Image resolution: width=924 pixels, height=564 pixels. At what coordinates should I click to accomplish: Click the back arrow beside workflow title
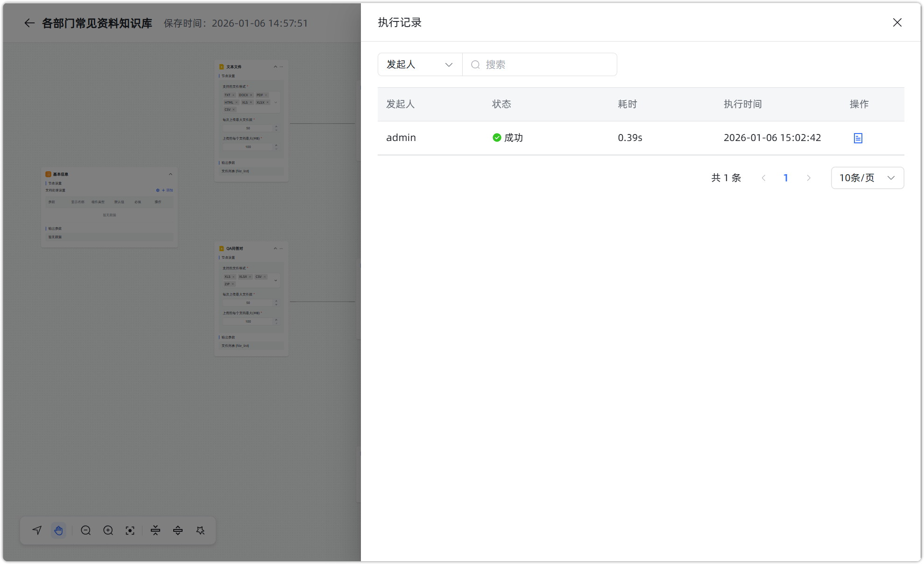tap(29, 23)
